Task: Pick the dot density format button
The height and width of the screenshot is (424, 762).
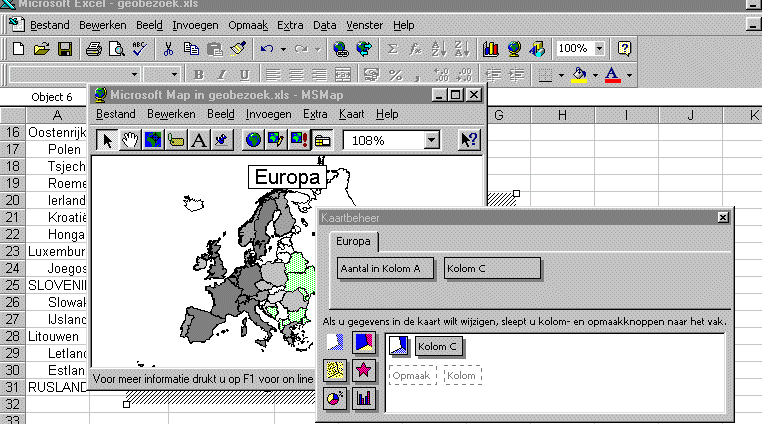Action: click(335, 371)
